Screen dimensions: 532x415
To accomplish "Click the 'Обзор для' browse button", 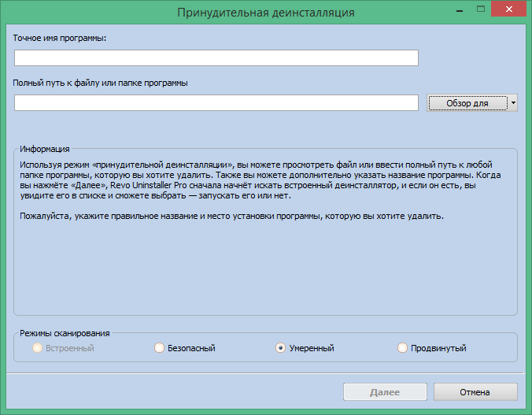I will [467, 103].
